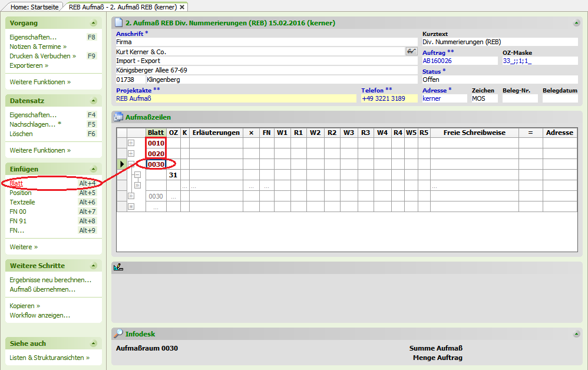The width and height of the screenshot is (588, 370).
Task: Expand the tree node for Blatt 0020
Action: (131, 154)
